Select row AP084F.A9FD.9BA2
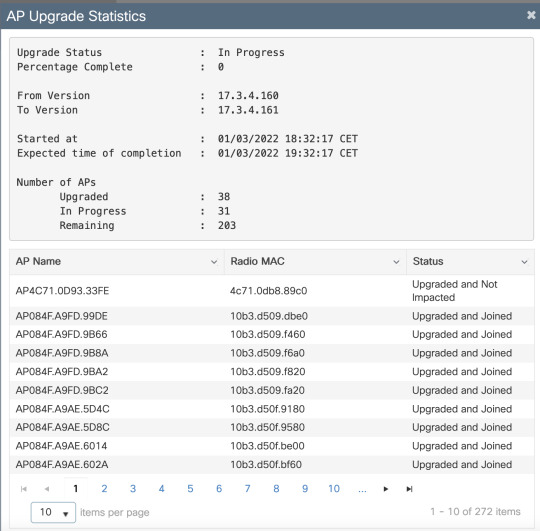 point(272,372)
